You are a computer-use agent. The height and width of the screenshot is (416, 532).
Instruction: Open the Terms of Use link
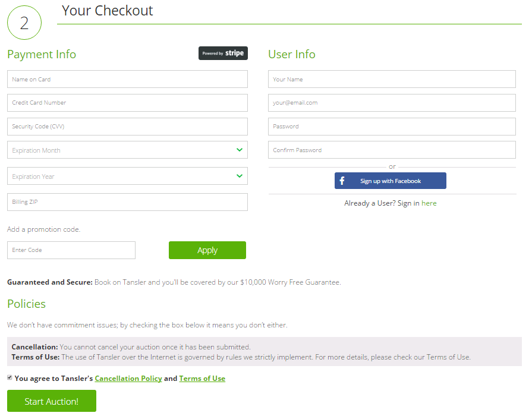(202, 379)
